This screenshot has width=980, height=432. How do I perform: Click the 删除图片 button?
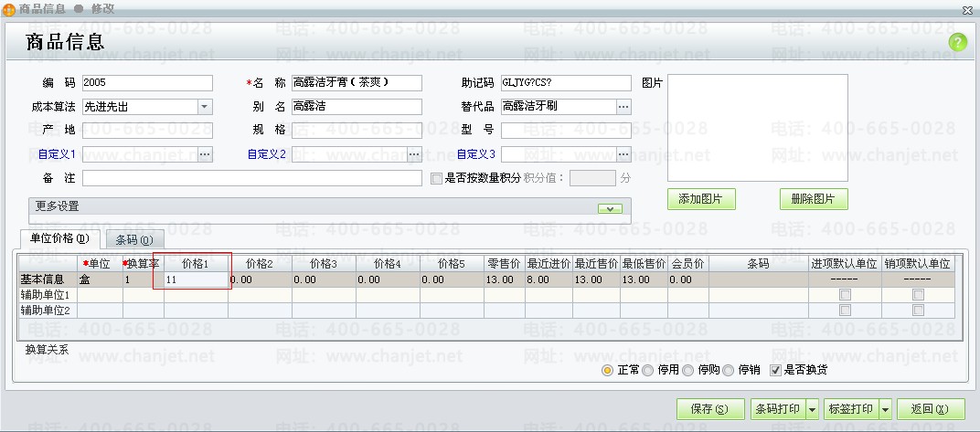coord(814,200)
